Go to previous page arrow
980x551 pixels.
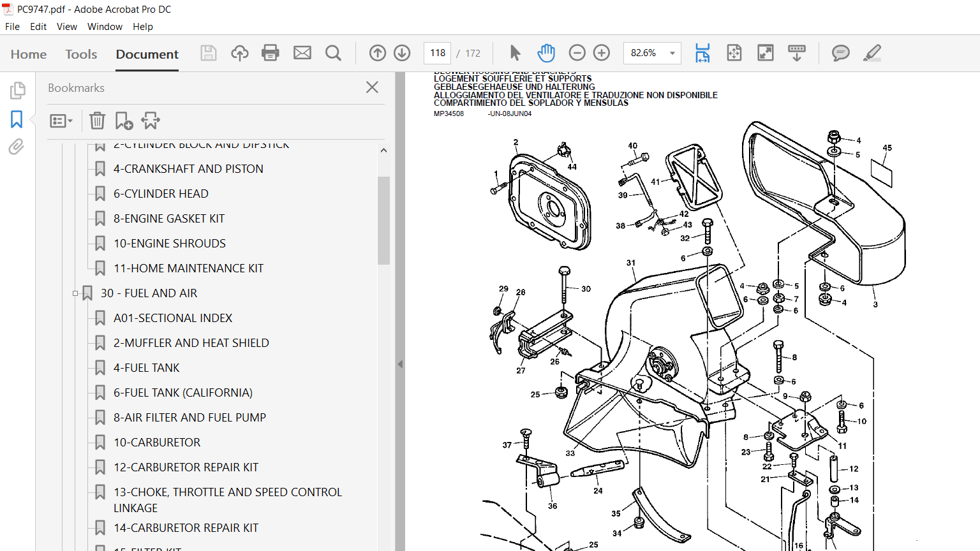(x=378, y=53)
